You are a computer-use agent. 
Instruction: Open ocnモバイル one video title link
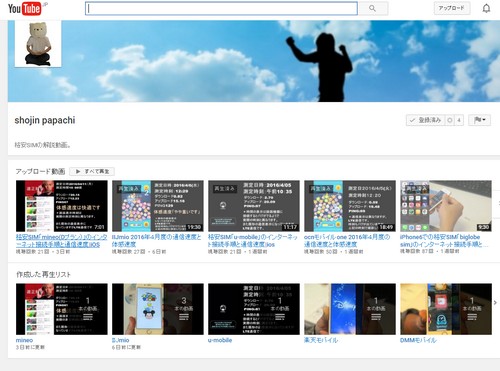tap(347, 241)
